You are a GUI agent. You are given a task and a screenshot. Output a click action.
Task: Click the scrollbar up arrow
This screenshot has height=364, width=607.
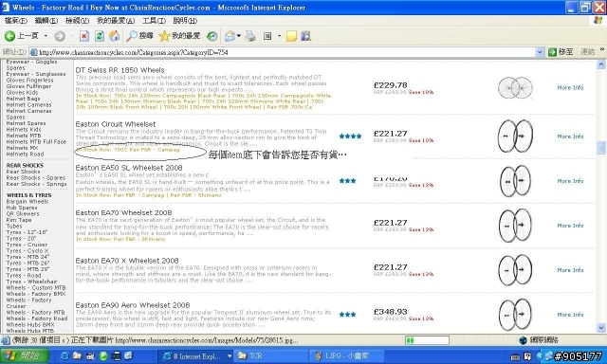point(600,64)
